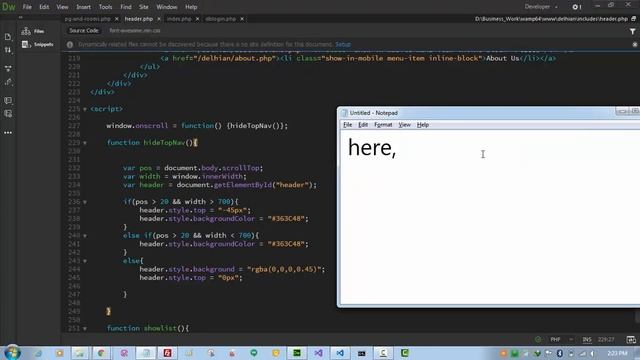Open the Notepad Edit menu

click(363, 125)
